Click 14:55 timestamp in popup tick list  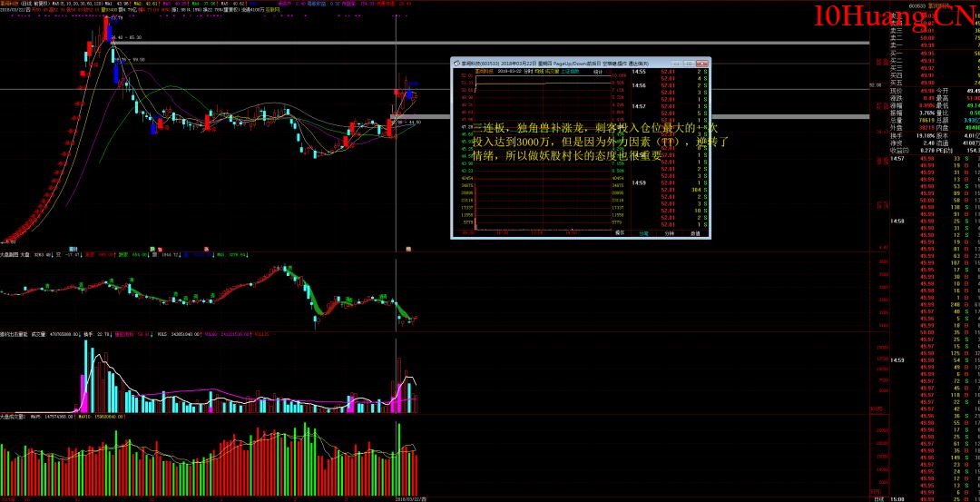coord(639,72)
